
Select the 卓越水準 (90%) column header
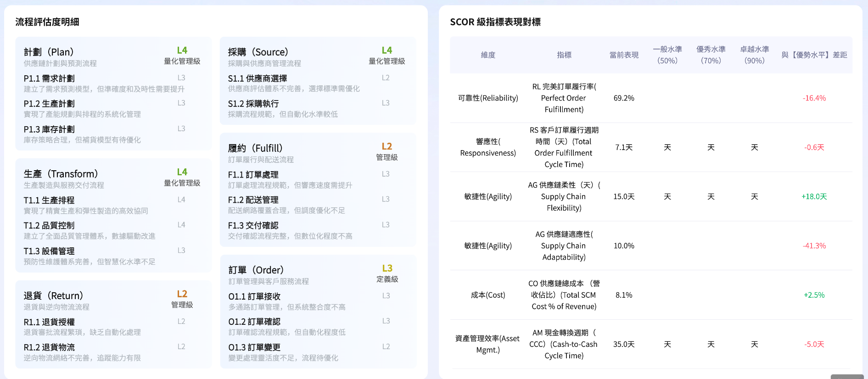754,55
